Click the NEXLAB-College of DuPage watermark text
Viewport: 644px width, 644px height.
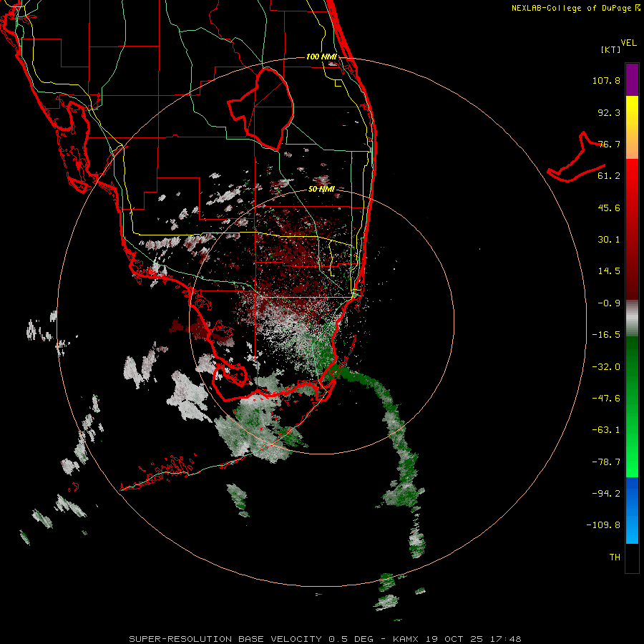tap(572, 8)
